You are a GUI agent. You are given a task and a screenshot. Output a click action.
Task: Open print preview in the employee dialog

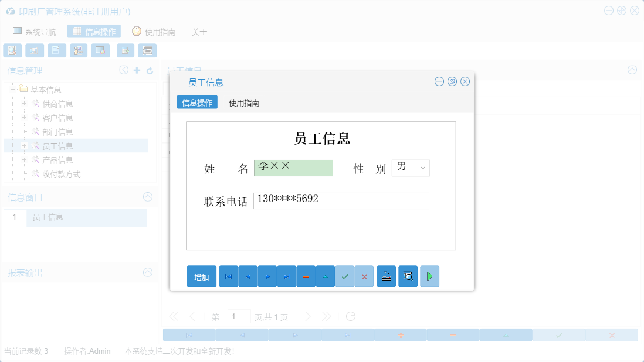click(408, 276)
